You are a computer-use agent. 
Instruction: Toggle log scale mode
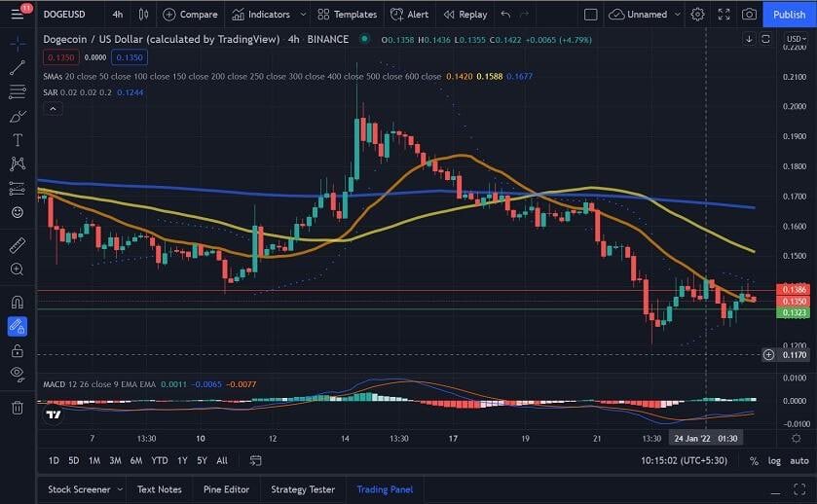tap(774, 461)
